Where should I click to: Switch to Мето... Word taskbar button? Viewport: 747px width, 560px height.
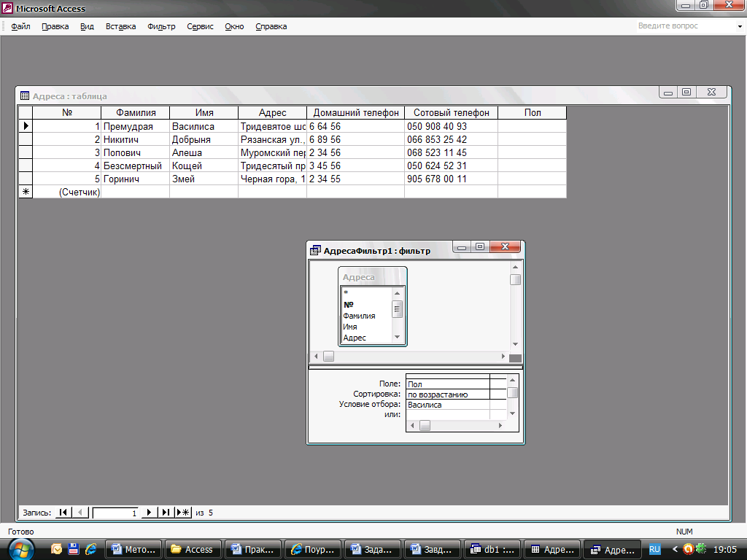click(133, 550)
